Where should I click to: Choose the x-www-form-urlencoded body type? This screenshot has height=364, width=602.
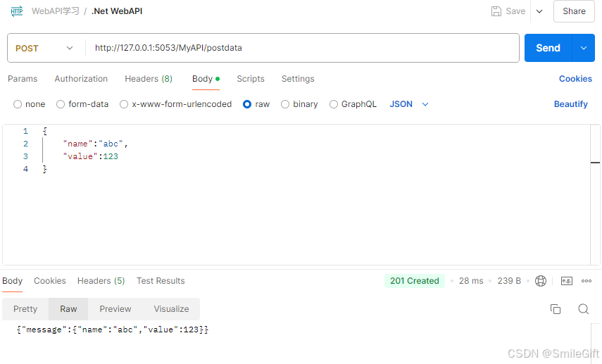click(x=124, y=104)
